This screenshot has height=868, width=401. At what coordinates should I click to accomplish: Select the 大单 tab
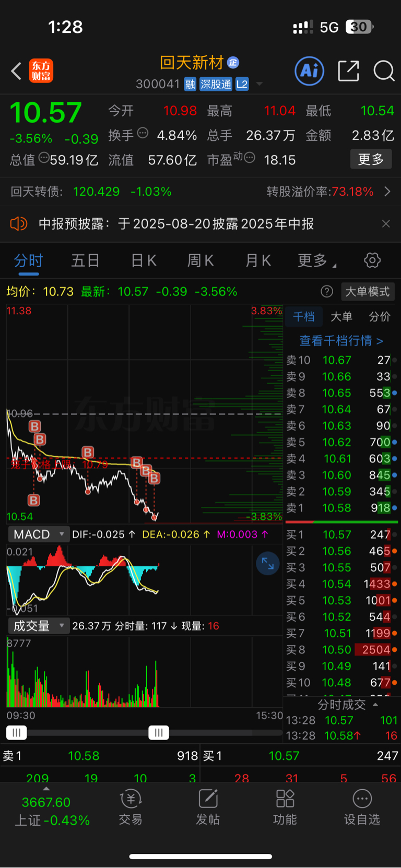pos(341,316)
